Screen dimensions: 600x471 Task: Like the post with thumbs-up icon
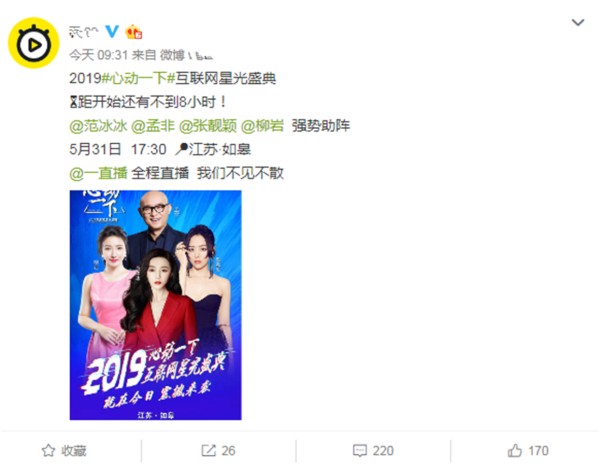515,450
